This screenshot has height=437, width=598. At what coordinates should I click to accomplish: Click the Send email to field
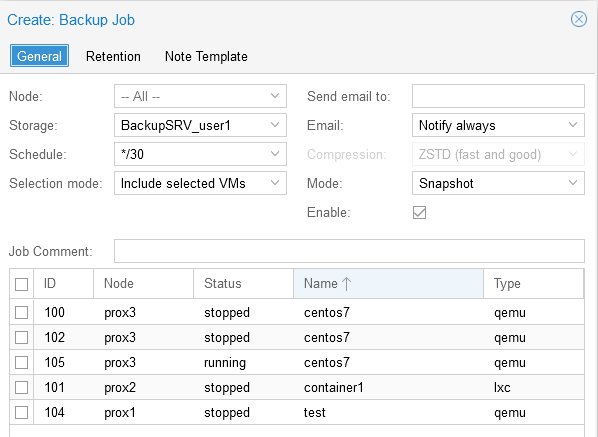[498, 96]
